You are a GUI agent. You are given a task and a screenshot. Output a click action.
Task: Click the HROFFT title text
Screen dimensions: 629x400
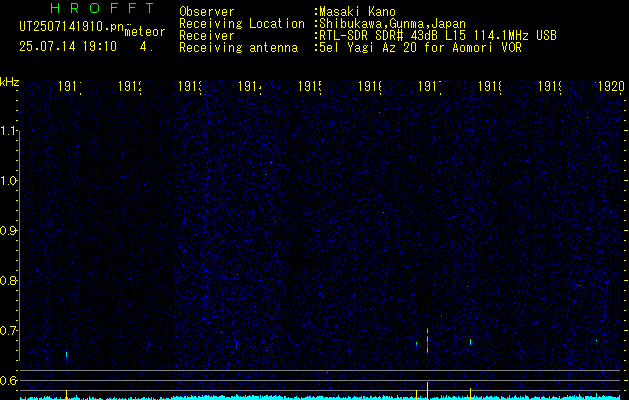click(x=102, y=8)
